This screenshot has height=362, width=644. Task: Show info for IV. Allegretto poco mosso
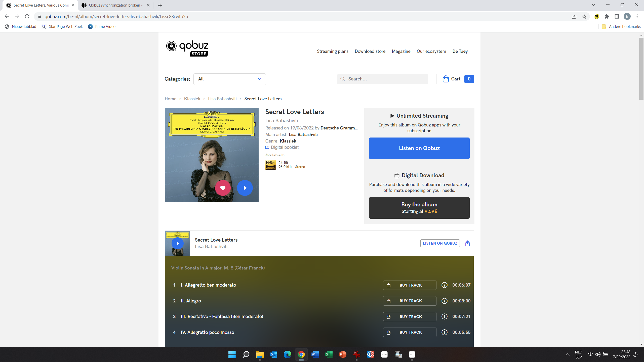coord(445,332)
